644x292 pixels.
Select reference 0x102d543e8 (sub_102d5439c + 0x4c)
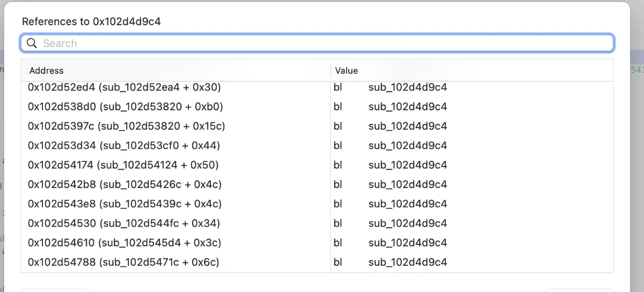point(317,204)
